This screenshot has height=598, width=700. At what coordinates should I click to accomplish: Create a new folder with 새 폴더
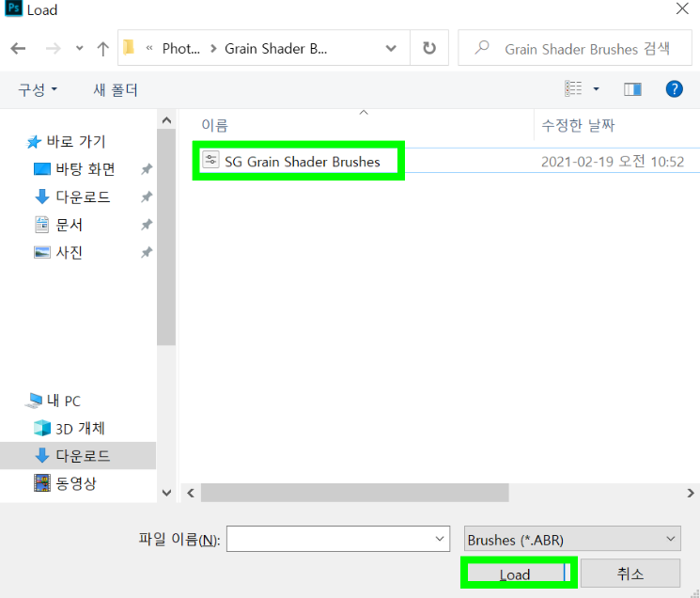(x=116, y=89)
